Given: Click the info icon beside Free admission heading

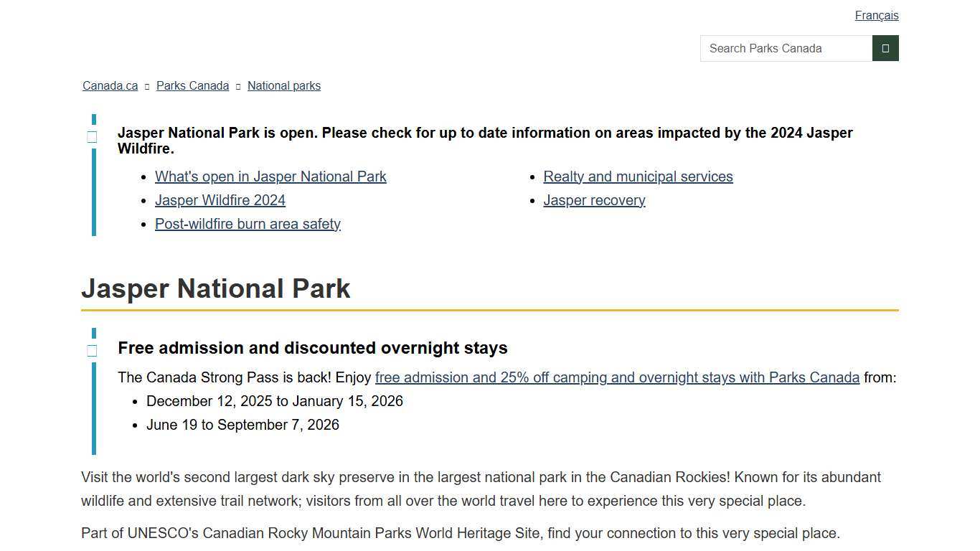Looking at the screenshot, I should coord(93,351).
